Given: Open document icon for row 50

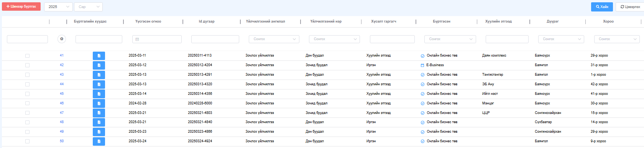Looking at the screenshot, I should click(99, 141).
